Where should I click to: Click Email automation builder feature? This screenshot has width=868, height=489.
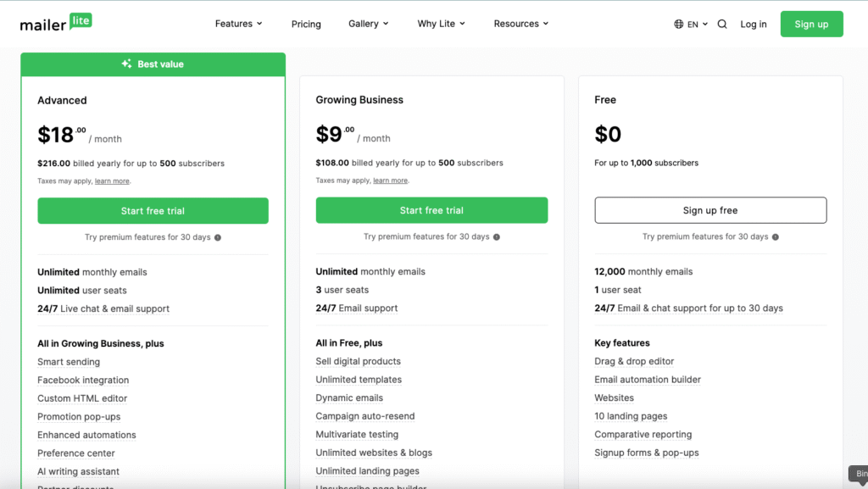(x=648, y=380)
